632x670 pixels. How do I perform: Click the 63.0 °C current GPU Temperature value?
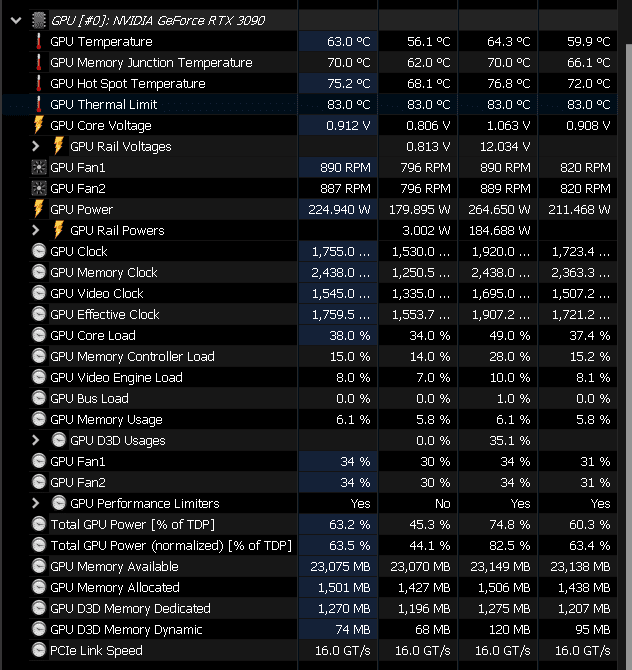pos(349,41)
